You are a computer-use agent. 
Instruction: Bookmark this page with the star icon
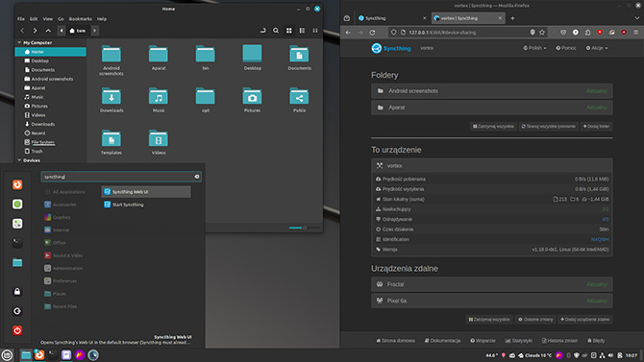pos(542,33)
